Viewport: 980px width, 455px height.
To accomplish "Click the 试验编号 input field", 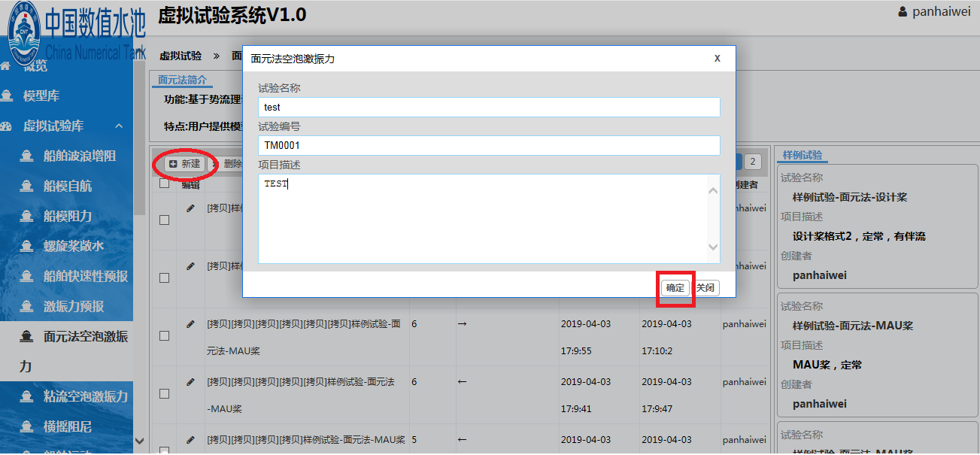I will [x=489, y=145].
